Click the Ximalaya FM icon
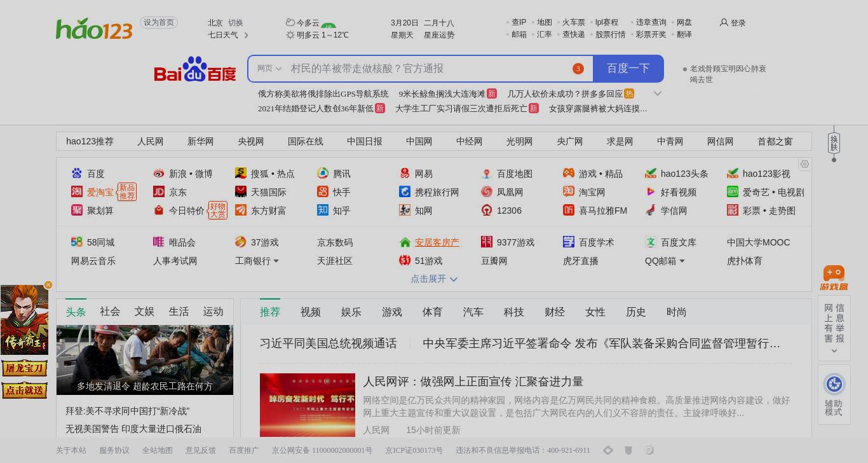Screen dimensions: 868x463 tap(569, 210)
